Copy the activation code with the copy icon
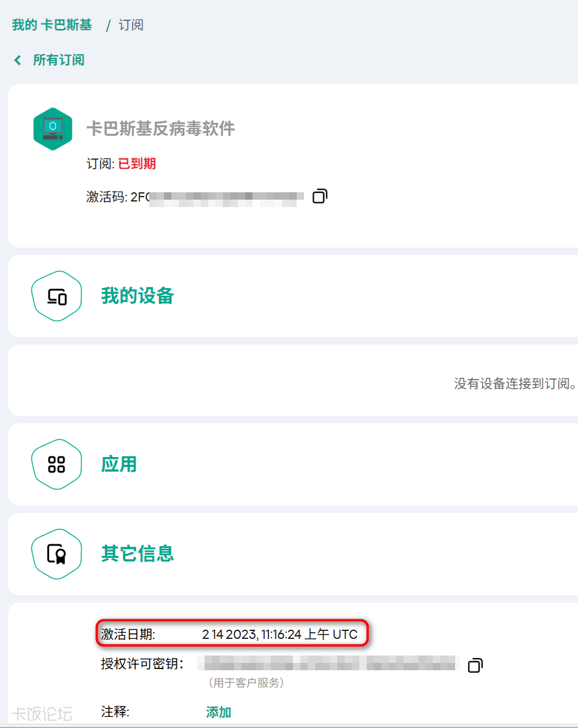 [319, 197]
